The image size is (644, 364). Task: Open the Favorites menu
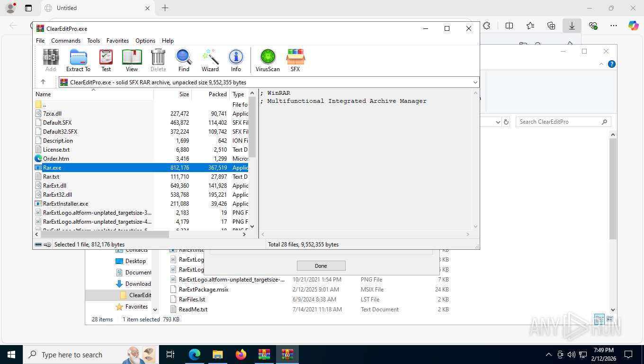point(117,41)
